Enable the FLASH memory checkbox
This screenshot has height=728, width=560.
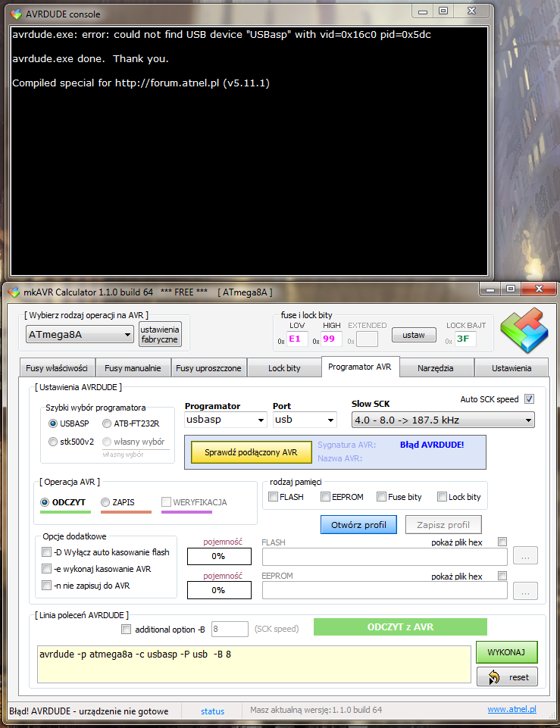(x=273, y=497)
